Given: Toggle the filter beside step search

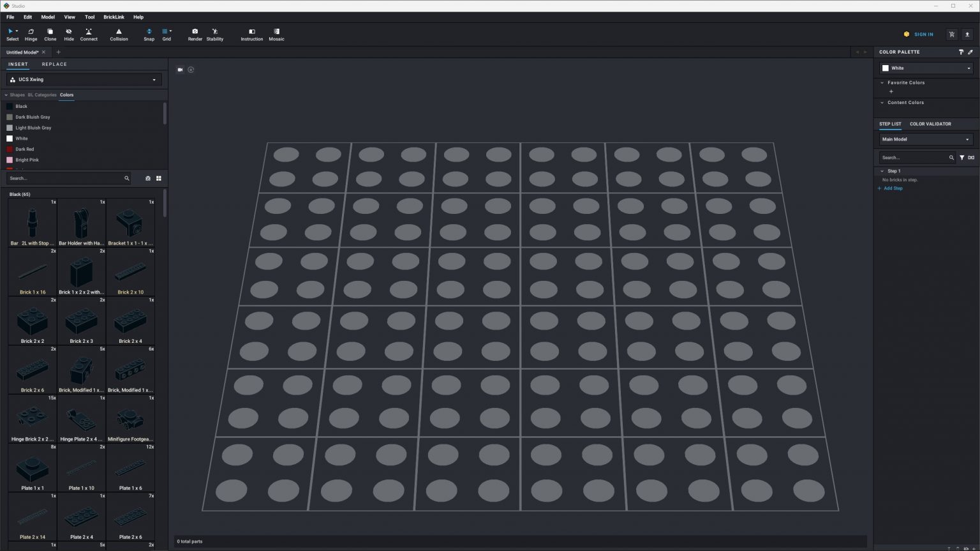Looking at the screenshot, I should coord(961,158).
